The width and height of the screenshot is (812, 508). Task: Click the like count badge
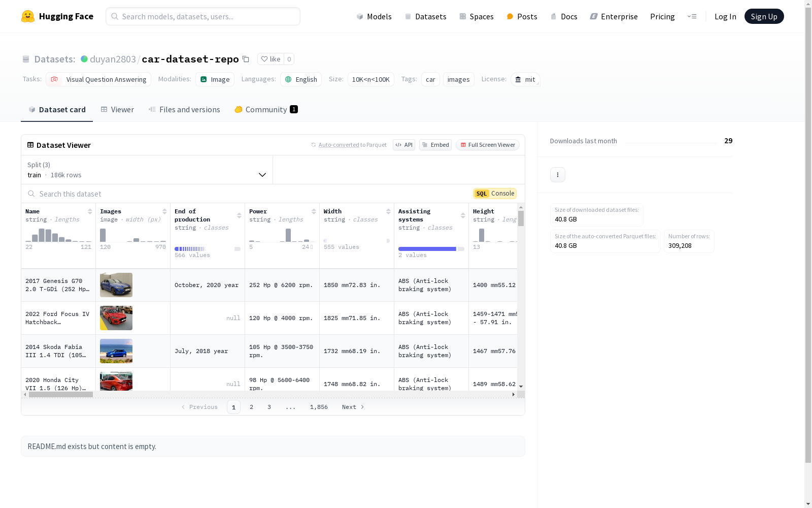point(289,59)
